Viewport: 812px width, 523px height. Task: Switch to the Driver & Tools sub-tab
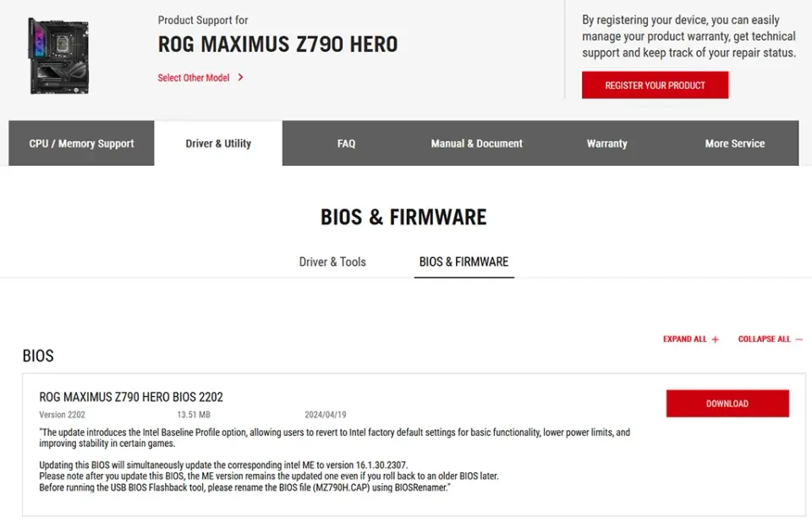(332, 262)
